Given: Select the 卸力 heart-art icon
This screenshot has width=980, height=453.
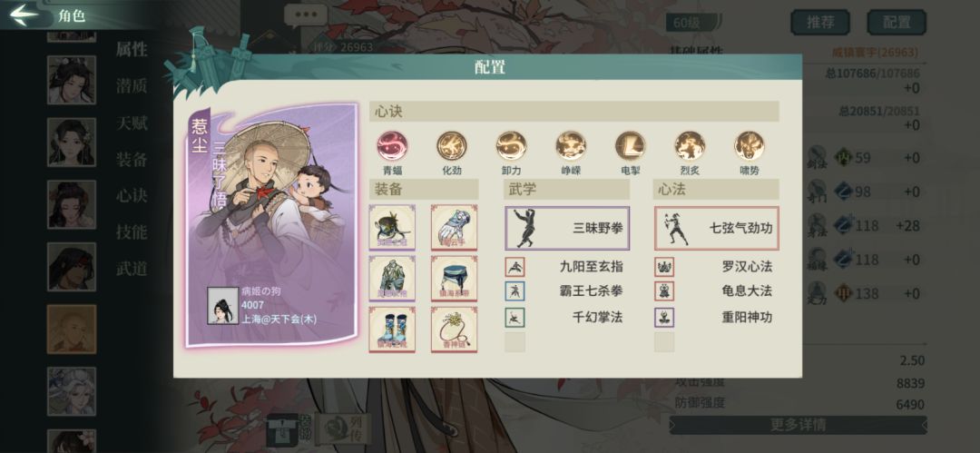Looking at the screenshot, I should [511, 146].
